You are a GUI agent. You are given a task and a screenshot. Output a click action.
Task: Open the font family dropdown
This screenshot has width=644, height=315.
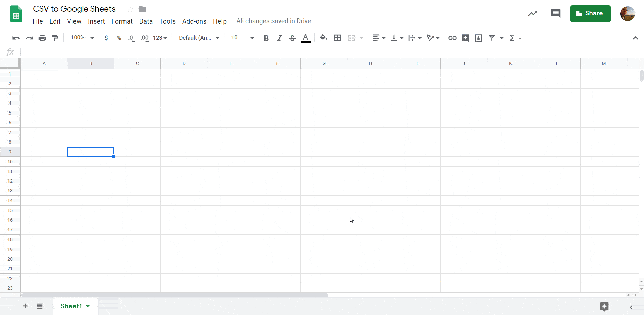[x=199, y=38]
